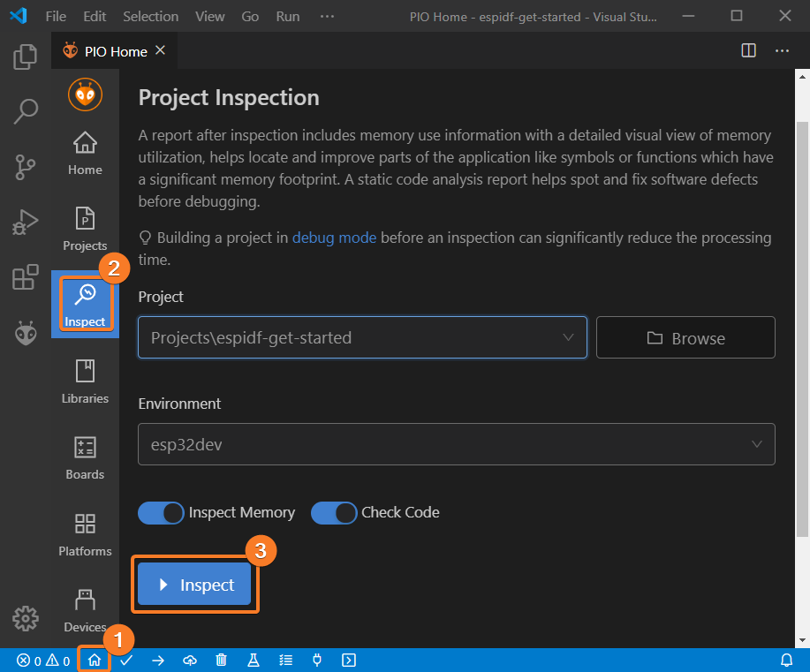Close the PIO Home tab

click(x=160, y=50)
